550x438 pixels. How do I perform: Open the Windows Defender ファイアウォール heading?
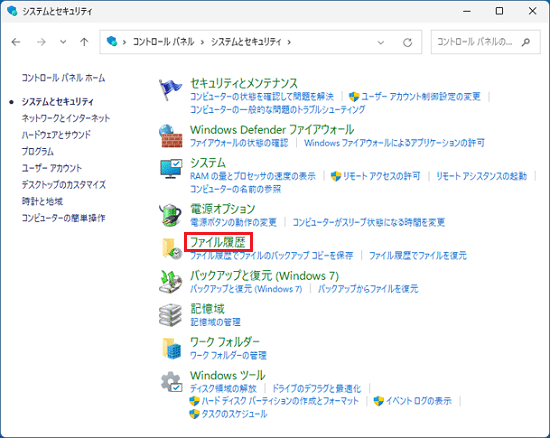click(272, 130)
